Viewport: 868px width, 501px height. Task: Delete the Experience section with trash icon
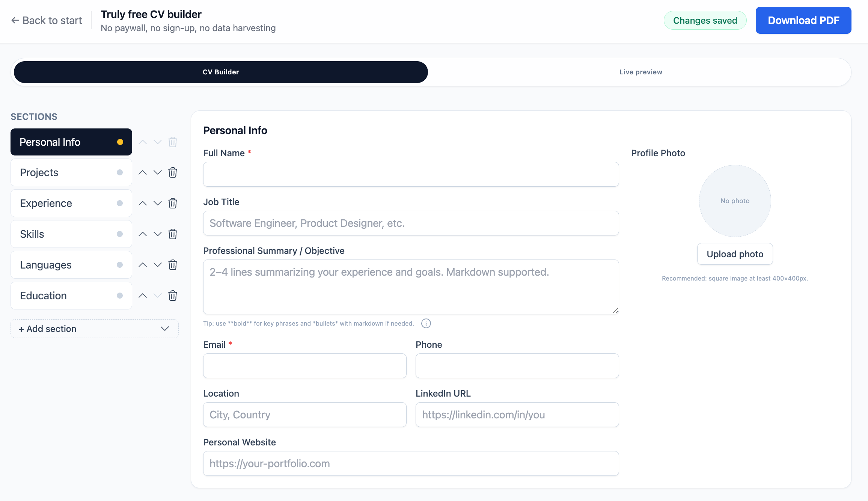coord(173,203)
